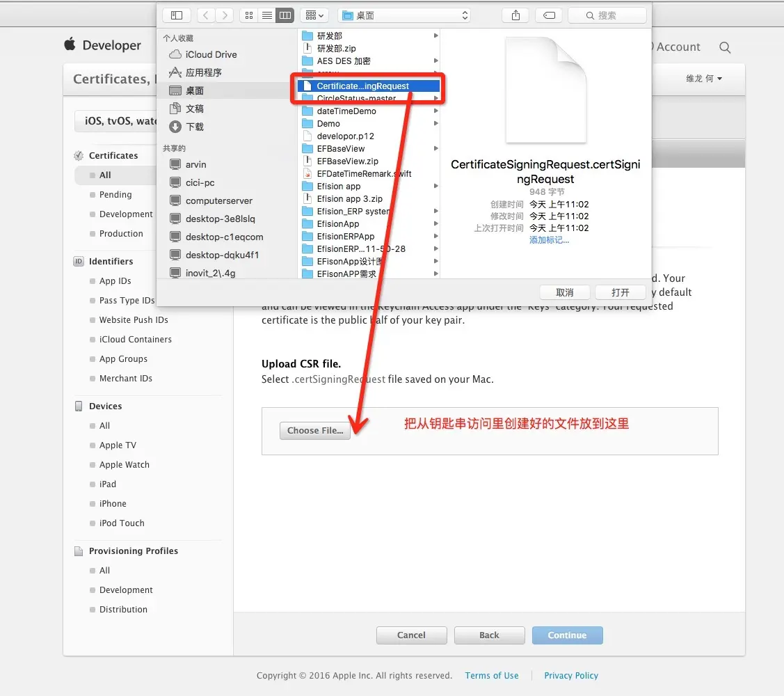Click the Choose File... button
The width and height of the screenshot is (784, 696).
pos(315,430)
